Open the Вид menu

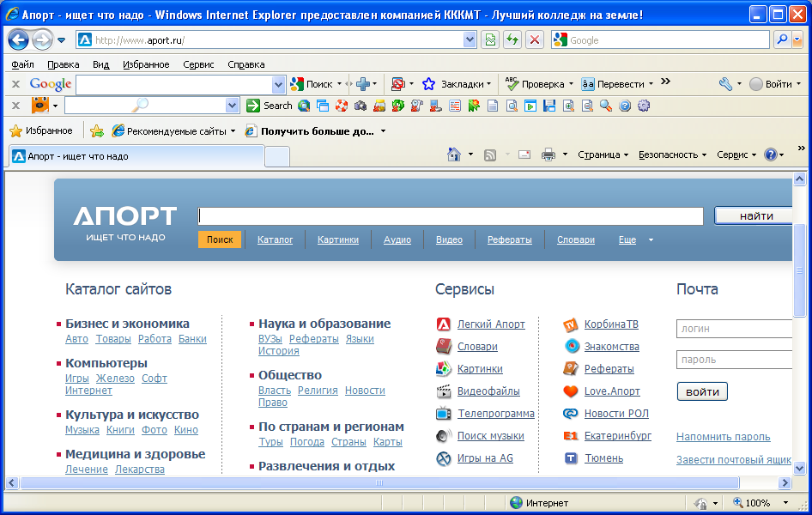pos(101,64)
